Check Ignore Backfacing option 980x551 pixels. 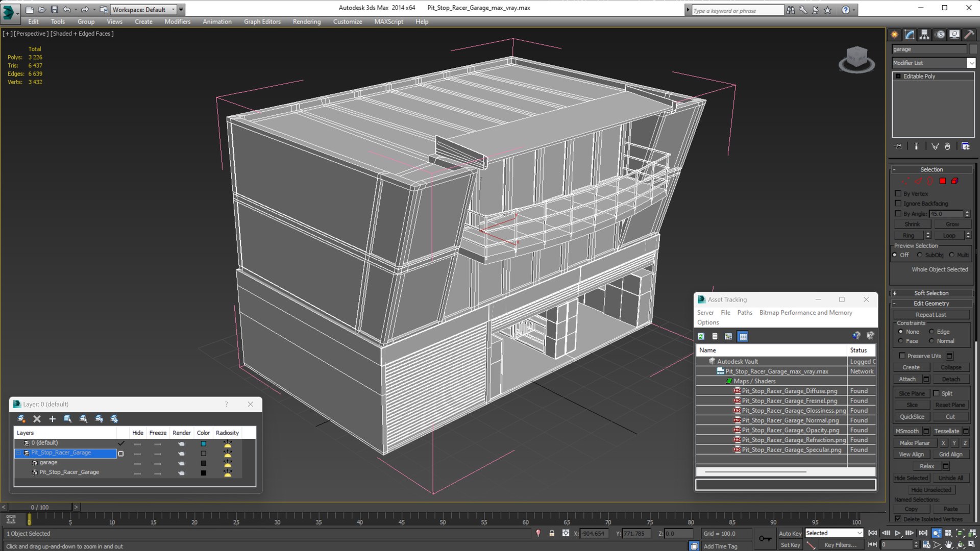[x=898, y=204]
